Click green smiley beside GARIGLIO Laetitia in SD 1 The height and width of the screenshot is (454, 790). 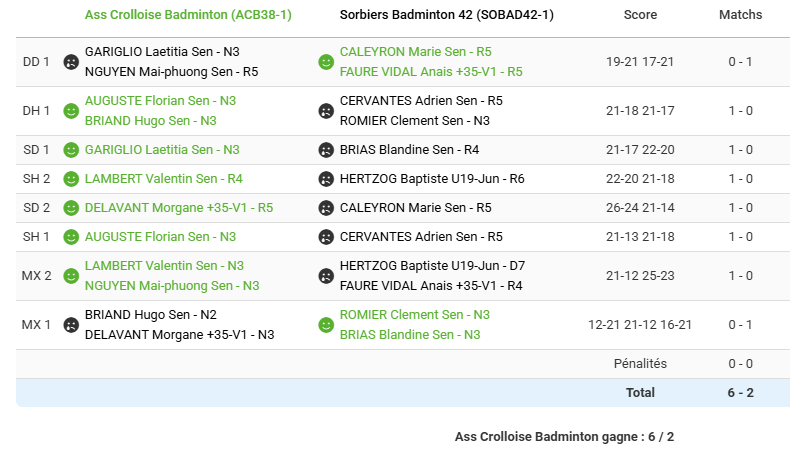click(71, 150)
